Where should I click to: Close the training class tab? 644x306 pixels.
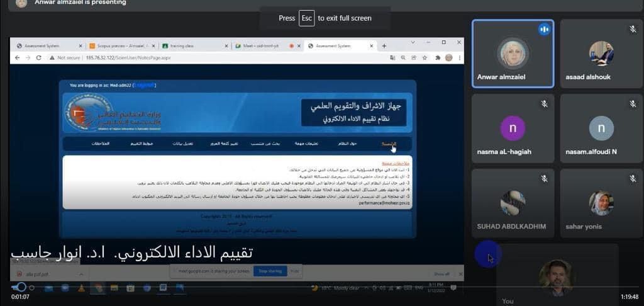coord(226,46)
